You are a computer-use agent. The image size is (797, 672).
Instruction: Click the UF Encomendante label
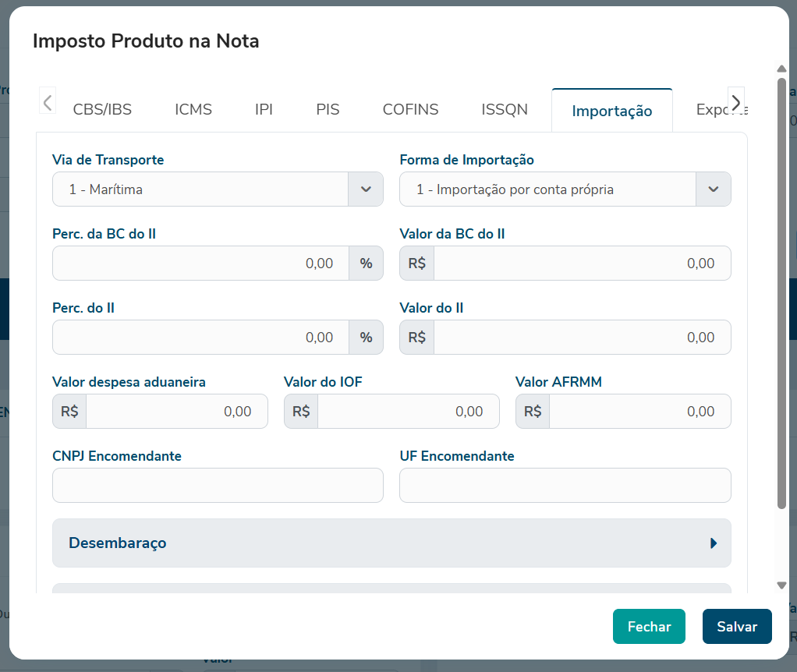tap(457, 455)
